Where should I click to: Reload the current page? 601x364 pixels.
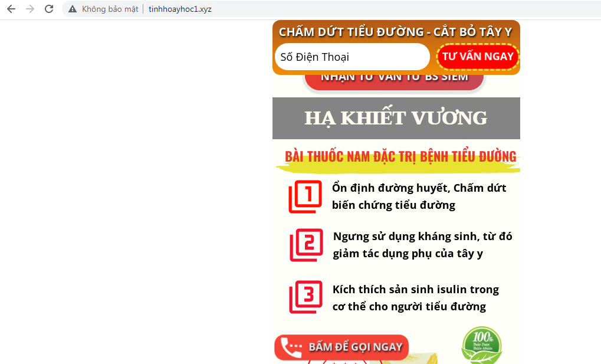coord(49,9)
